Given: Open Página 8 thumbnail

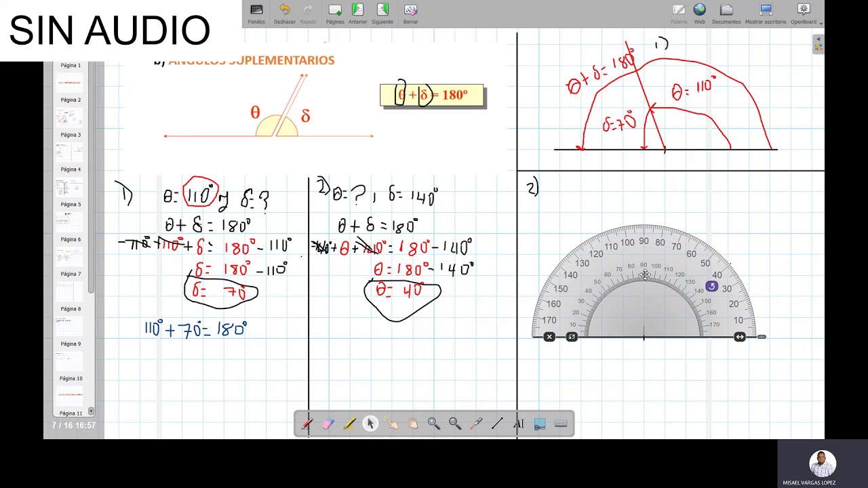Looking at the screenshot, I should click(x=71, y=326).
